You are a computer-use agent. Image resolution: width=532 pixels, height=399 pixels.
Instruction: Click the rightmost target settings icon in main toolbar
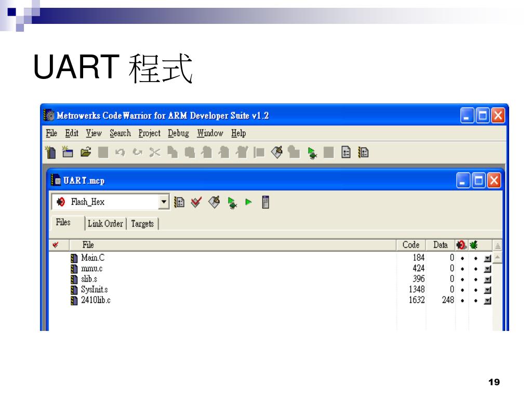click(363, 152)
